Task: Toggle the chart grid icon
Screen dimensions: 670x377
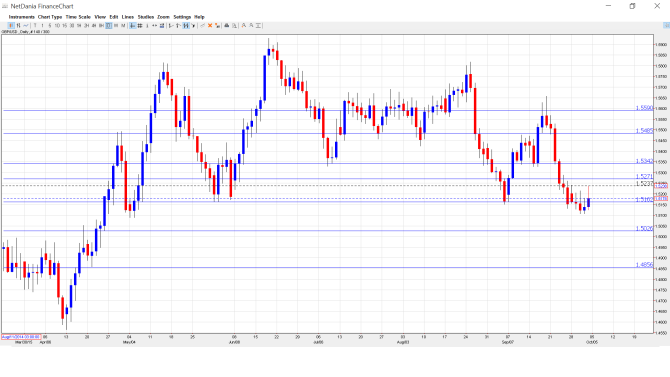Action: (139, 26)
